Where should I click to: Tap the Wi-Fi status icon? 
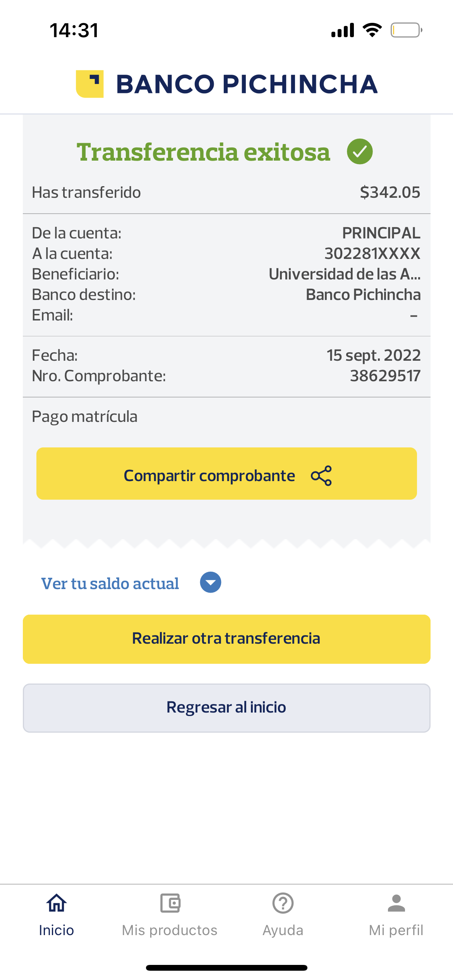coord(372,30)
